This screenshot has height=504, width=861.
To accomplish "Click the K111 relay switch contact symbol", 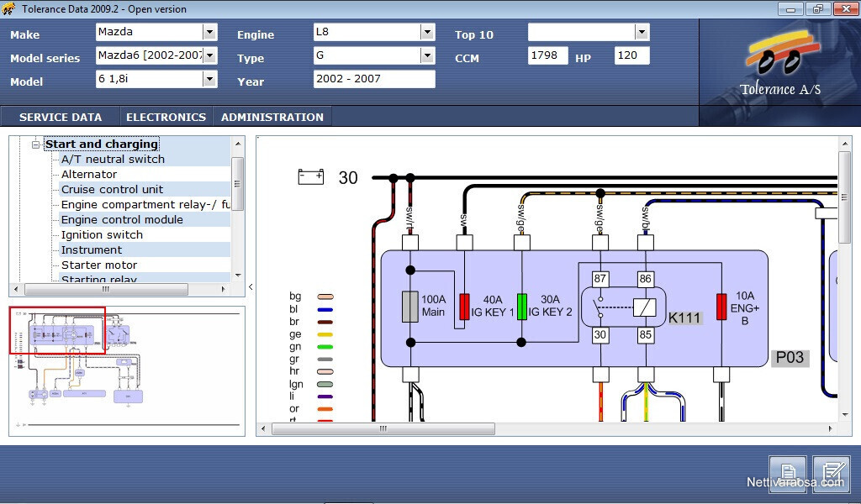I will (x=600, y=307).
